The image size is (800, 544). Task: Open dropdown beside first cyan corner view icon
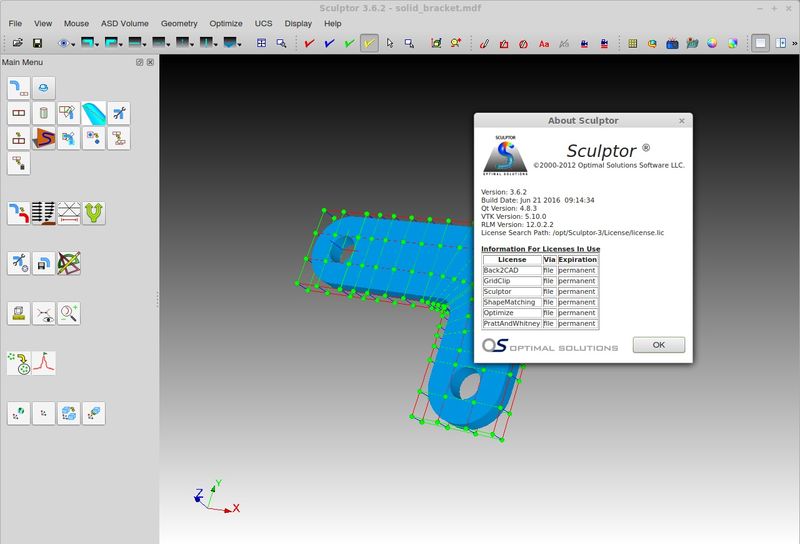(97, 45)
